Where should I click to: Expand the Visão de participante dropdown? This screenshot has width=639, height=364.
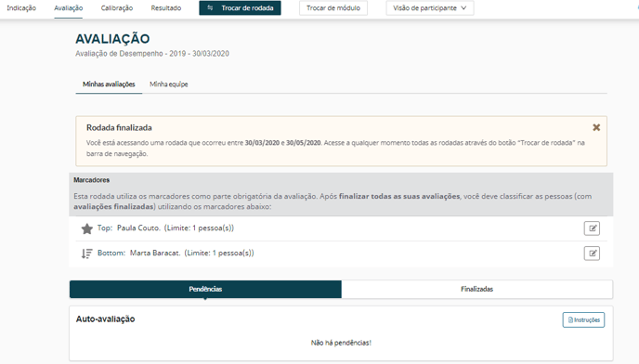click(430, 8)
